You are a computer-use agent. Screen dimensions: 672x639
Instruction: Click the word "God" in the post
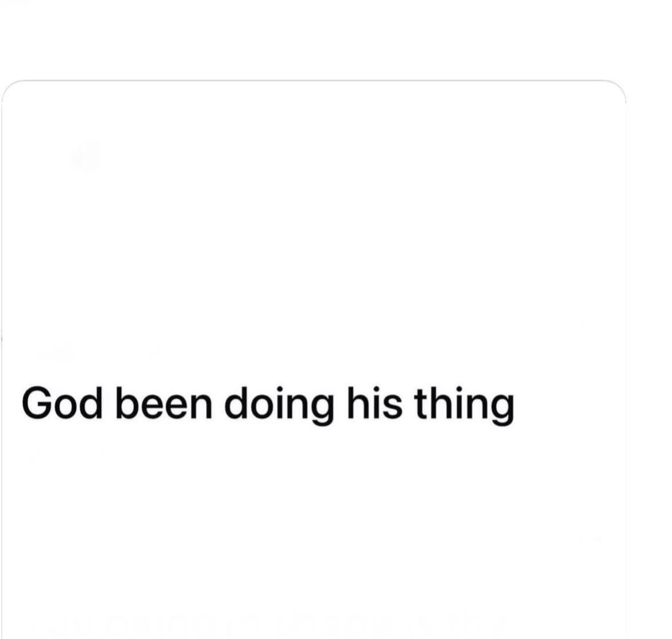point(63,403)
